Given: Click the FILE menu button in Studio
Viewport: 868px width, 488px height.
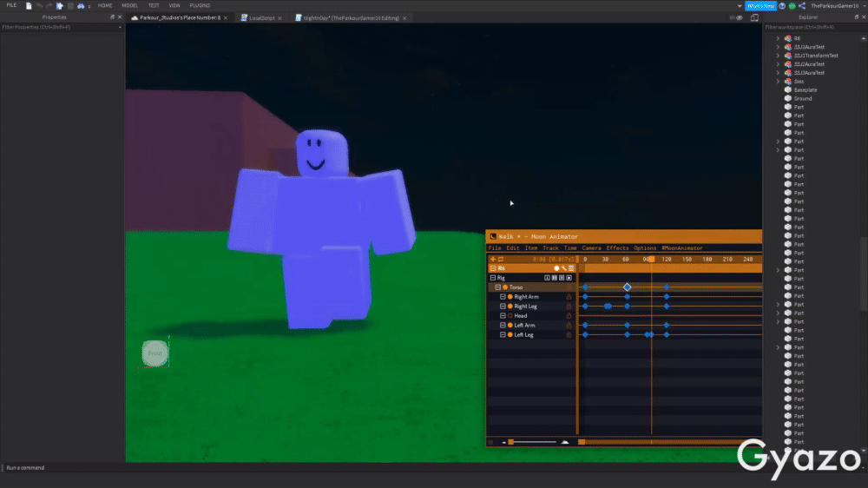Looking at the screenshot, I should (11, 5).
